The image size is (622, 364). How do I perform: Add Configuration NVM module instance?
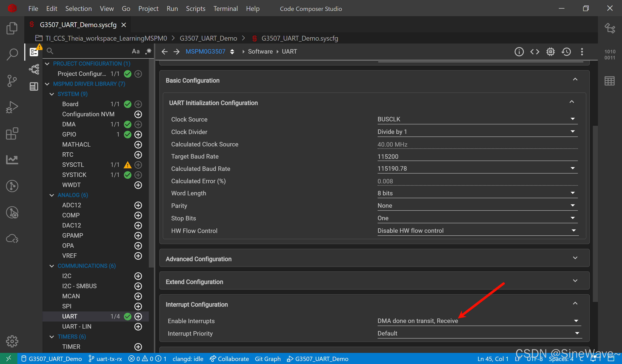click(138, 114)
